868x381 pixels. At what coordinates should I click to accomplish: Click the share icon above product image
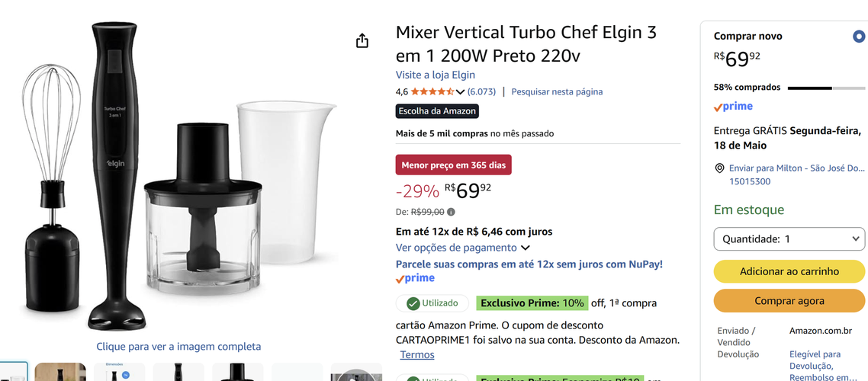point(362,40)
